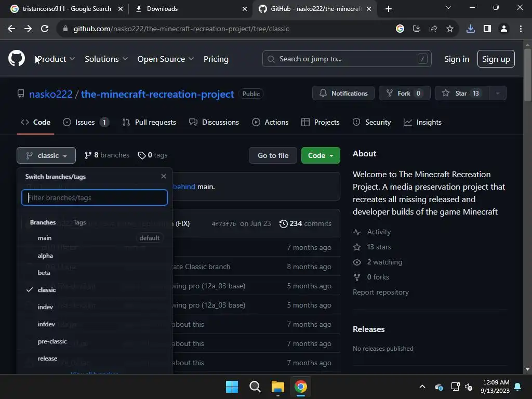Switch to the pre-classic branch

point(95,341)
